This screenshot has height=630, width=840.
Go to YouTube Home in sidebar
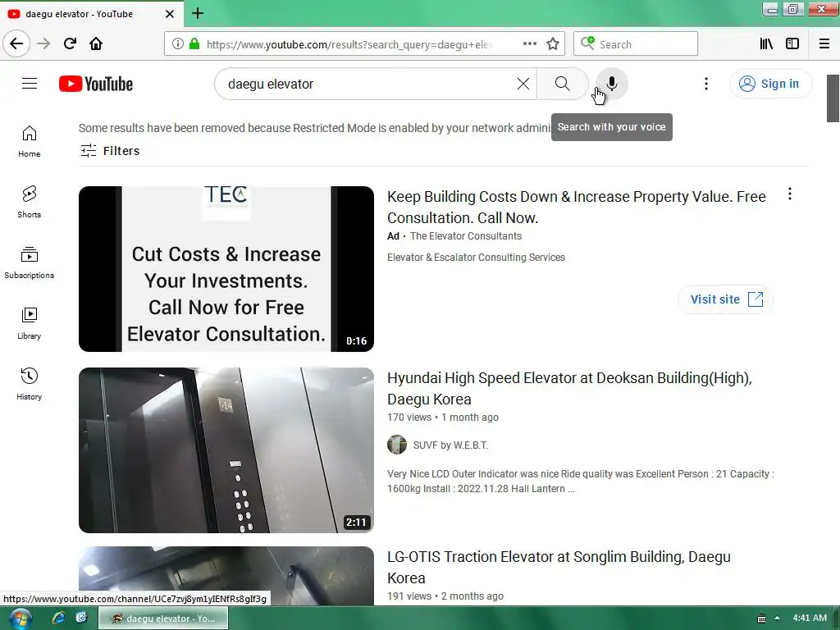29,141
